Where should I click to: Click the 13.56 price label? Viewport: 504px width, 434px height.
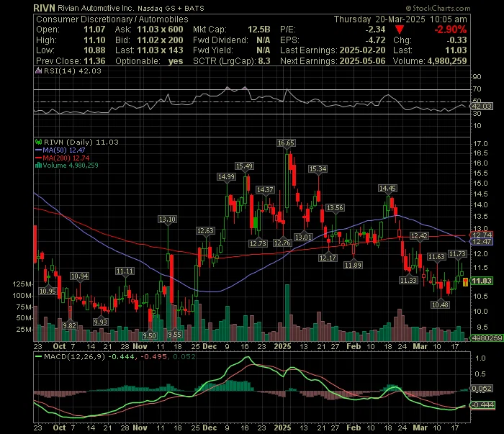(x=335, y=208)
